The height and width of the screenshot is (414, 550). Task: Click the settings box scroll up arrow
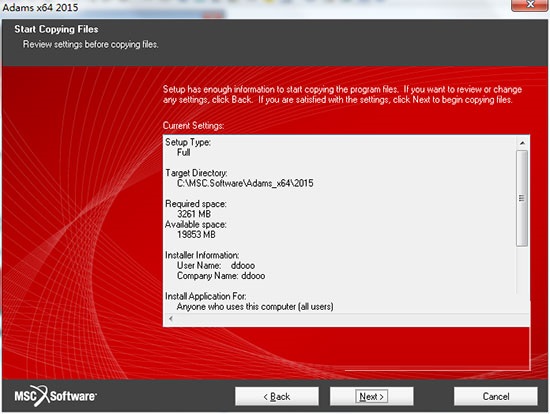[x=522, y=143]
